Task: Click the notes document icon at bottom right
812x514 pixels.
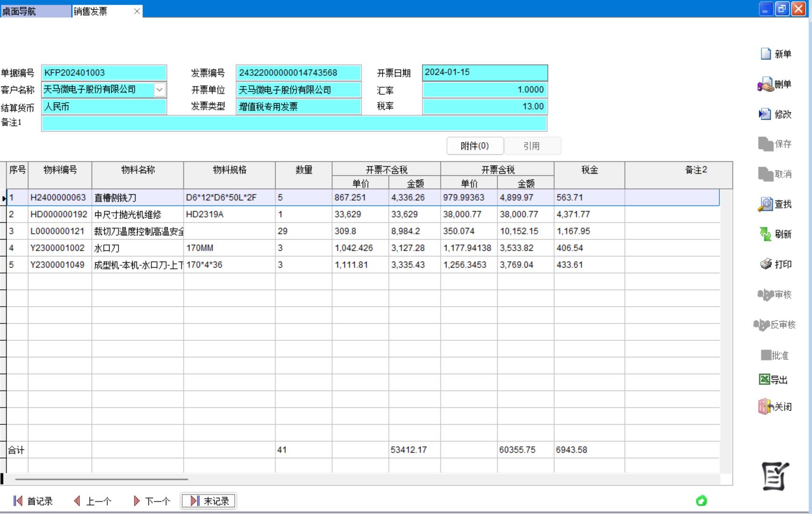Action: tap(775, 476)
